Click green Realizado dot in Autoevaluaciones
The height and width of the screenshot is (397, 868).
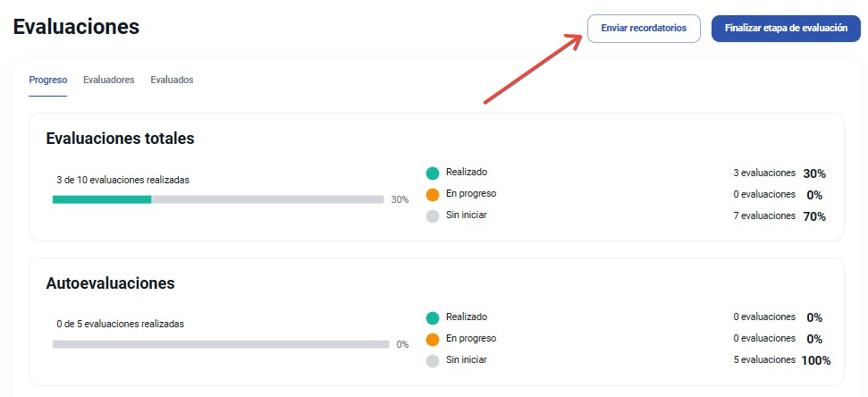pyautogui.click(x=433, y=318)
